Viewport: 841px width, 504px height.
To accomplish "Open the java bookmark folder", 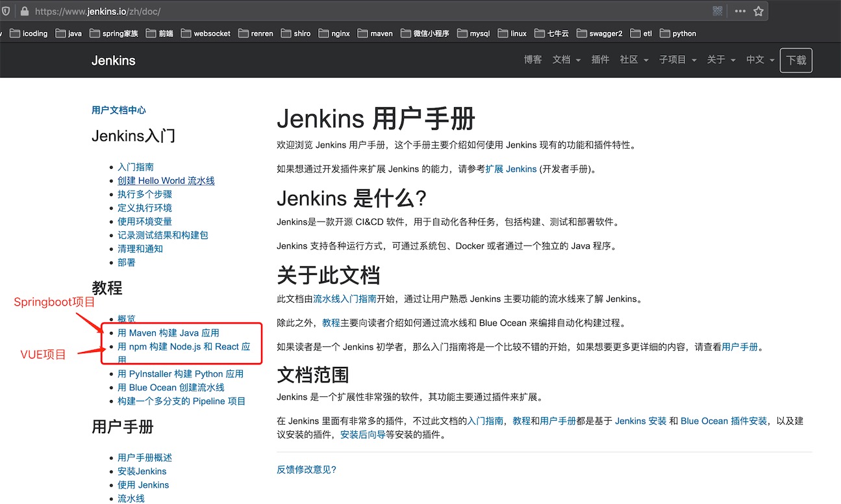I will [68, 33].
